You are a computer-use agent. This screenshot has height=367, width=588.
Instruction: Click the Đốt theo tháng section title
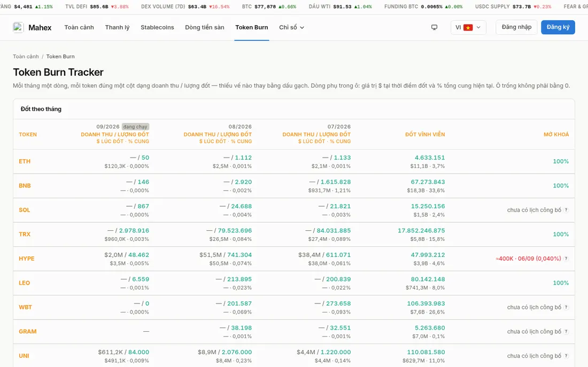(x=41, y=109)
